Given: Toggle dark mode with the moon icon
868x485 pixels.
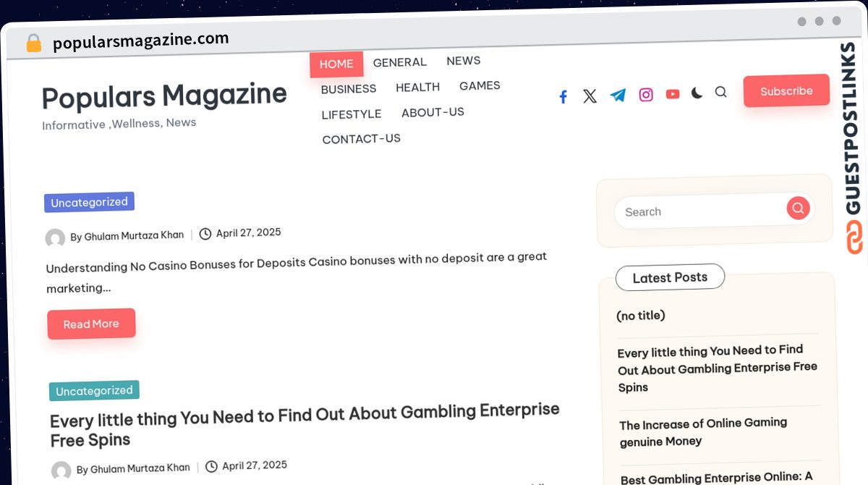Looking at the screenshot, I should 697,93.
